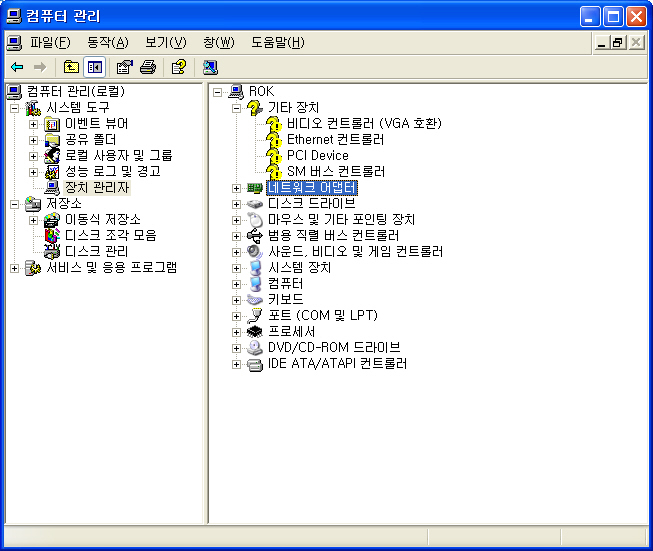The height and width of the screenshot is (551, 653).
Task: Collapse the 기타 장치 category
Action: (237, 108)
